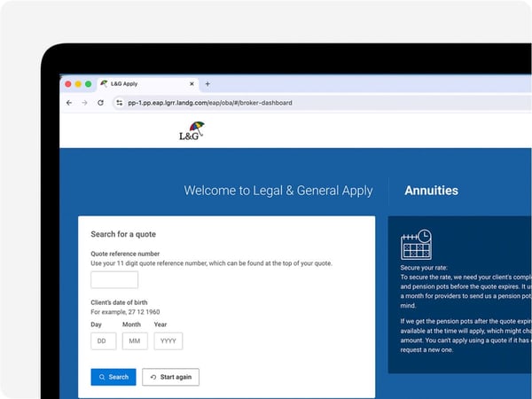
Task: Open a new browser tab
Action: click(x=207, y=84)
